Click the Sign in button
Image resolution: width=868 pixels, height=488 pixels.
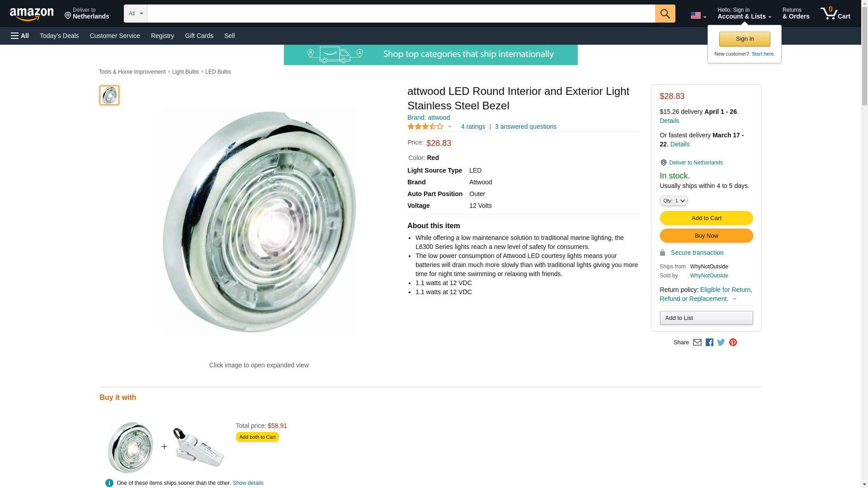[745, 39]
